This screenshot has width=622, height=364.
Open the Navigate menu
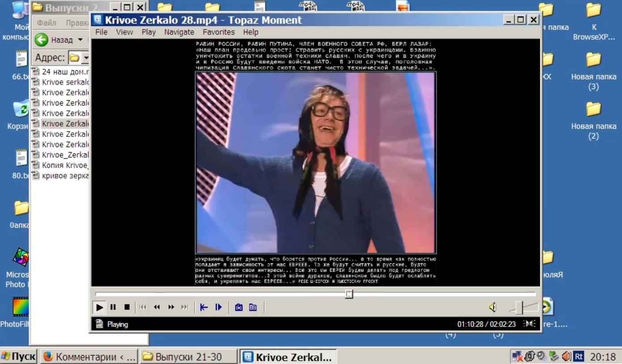point(179,32)
